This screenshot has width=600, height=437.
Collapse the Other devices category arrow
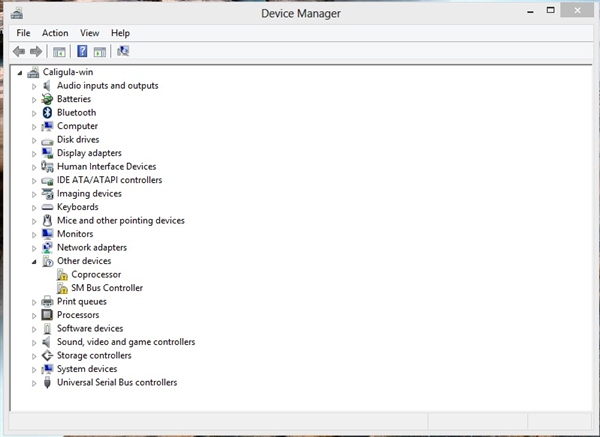tap(34, 262)
